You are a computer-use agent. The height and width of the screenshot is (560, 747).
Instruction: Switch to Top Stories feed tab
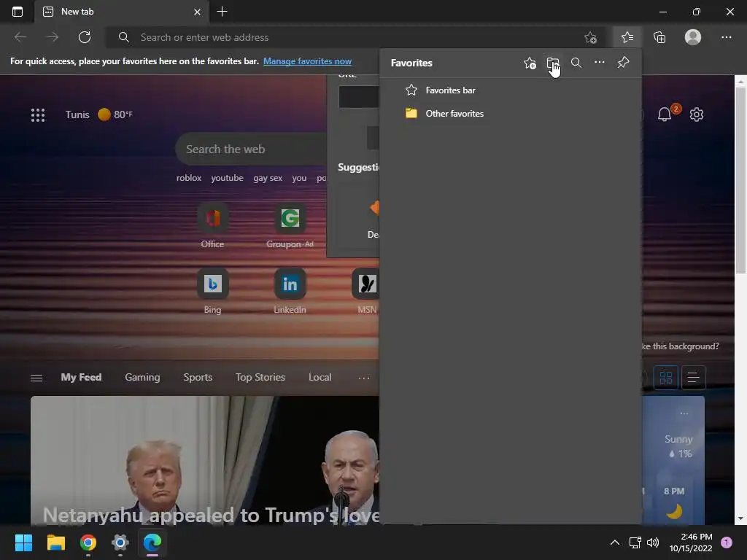tap(260, 377)
